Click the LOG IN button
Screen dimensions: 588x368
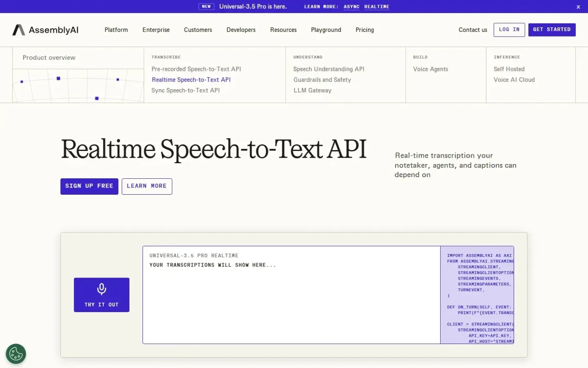(x=509, y=30)
